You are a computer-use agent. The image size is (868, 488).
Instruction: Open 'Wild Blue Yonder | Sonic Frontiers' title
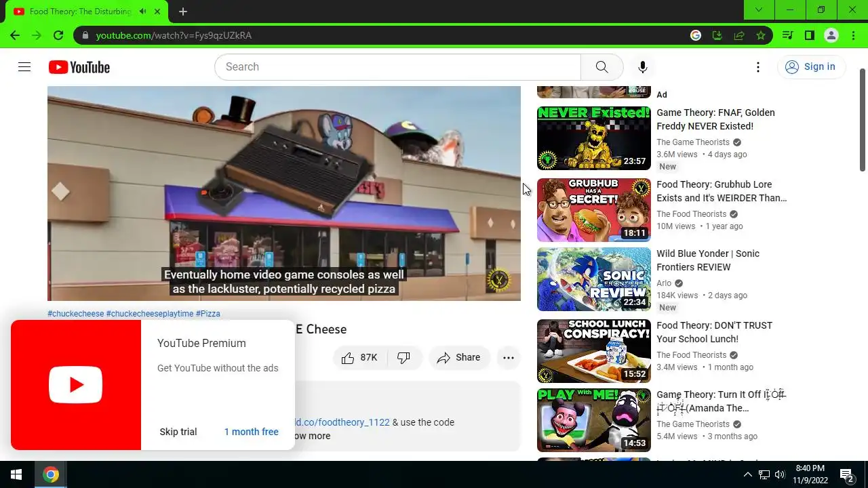(x=708, y=260)
